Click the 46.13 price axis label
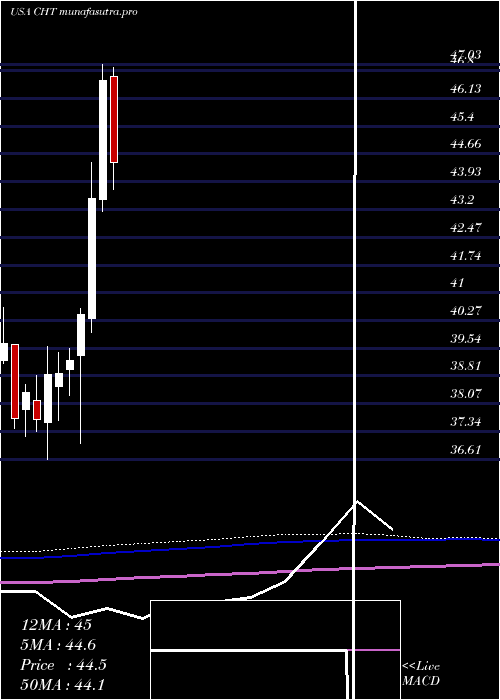This screenshot has height=700, width=500. 466,89
